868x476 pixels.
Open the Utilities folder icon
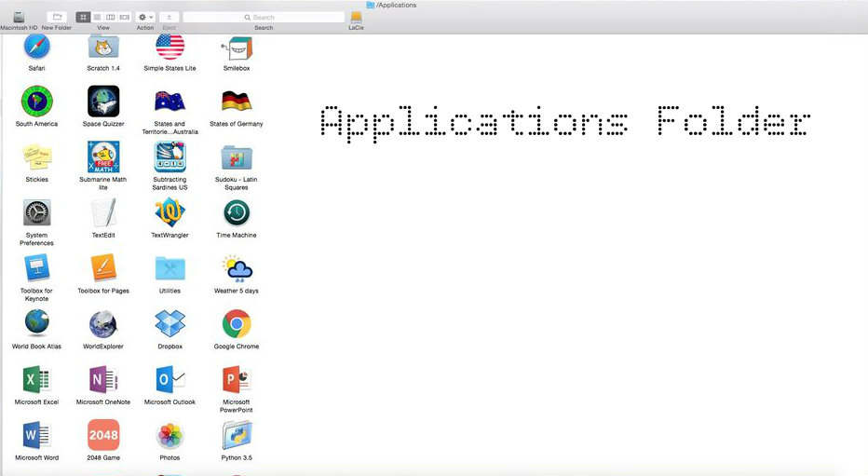click(x=170, y=269)
